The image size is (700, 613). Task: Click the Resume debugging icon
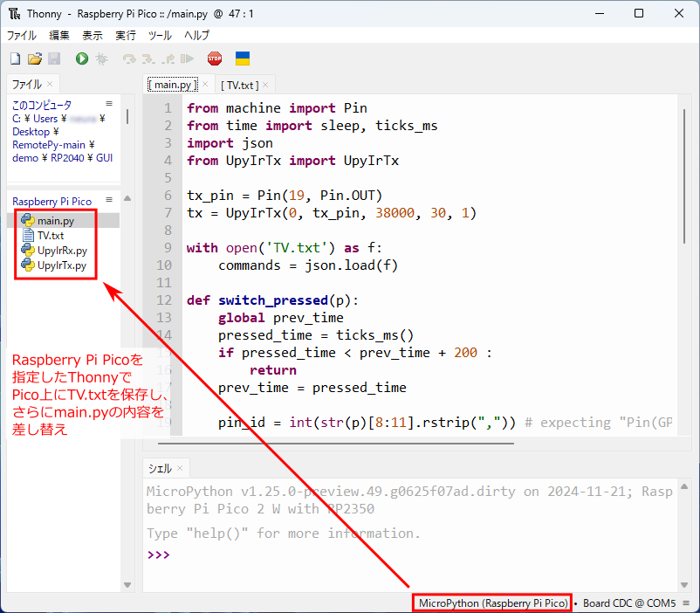(x=187, y=59)
